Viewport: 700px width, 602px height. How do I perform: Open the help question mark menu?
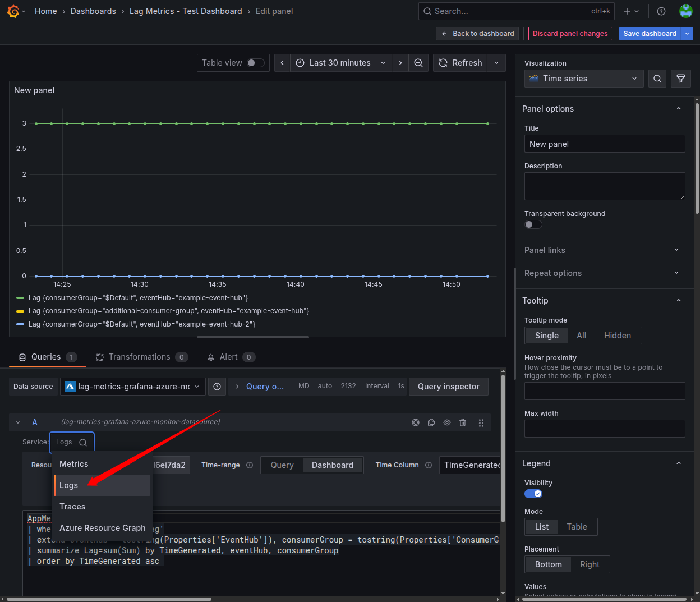[661, 11]
